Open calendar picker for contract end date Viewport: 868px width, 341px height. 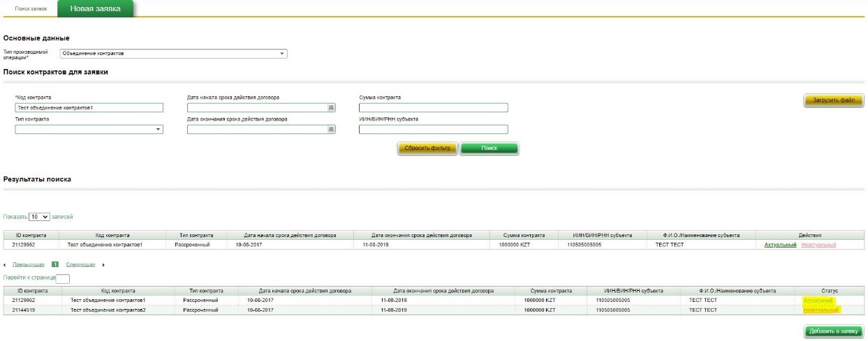[331, 129]
